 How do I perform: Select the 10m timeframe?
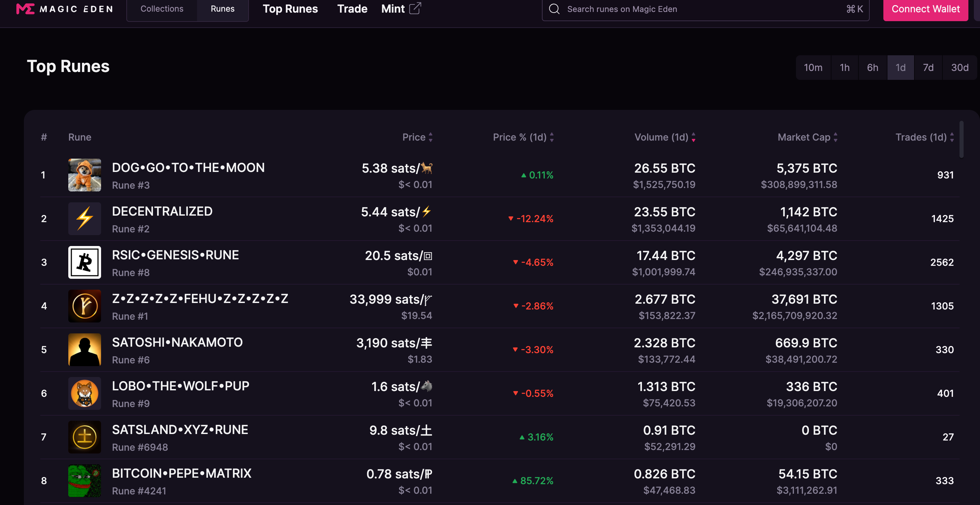click(813, 68)
